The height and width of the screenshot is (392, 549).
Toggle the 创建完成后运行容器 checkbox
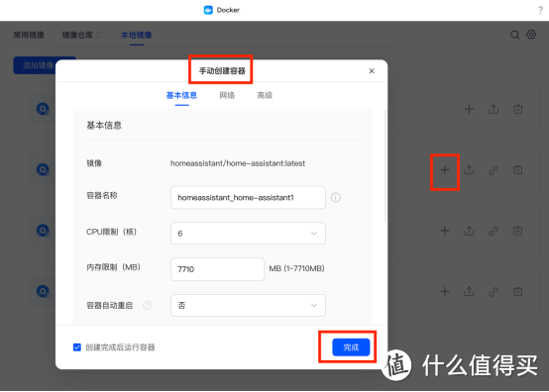[x=77, y=347]
